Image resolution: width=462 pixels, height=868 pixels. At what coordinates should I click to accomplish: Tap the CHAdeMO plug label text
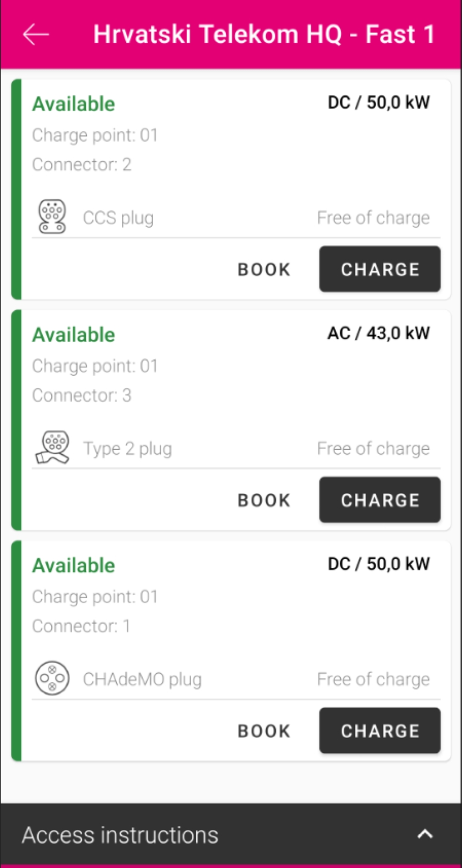tap(142, 680)
